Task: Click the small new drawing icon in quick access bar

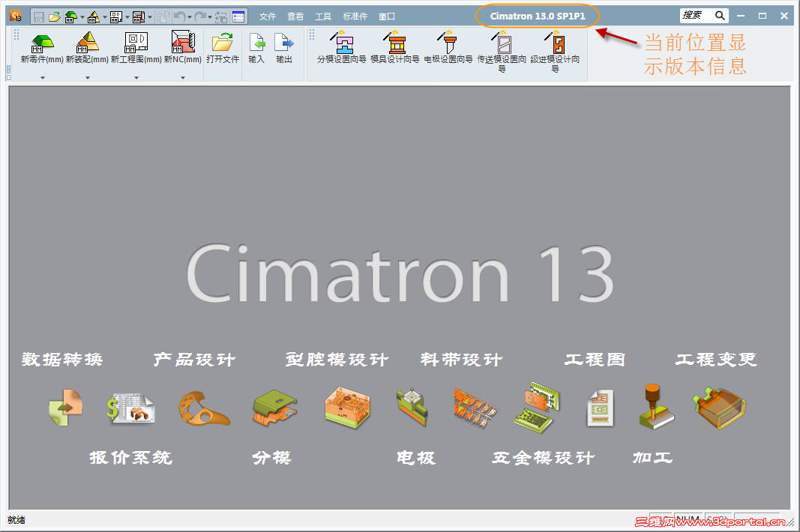Action: pos(115,16)
